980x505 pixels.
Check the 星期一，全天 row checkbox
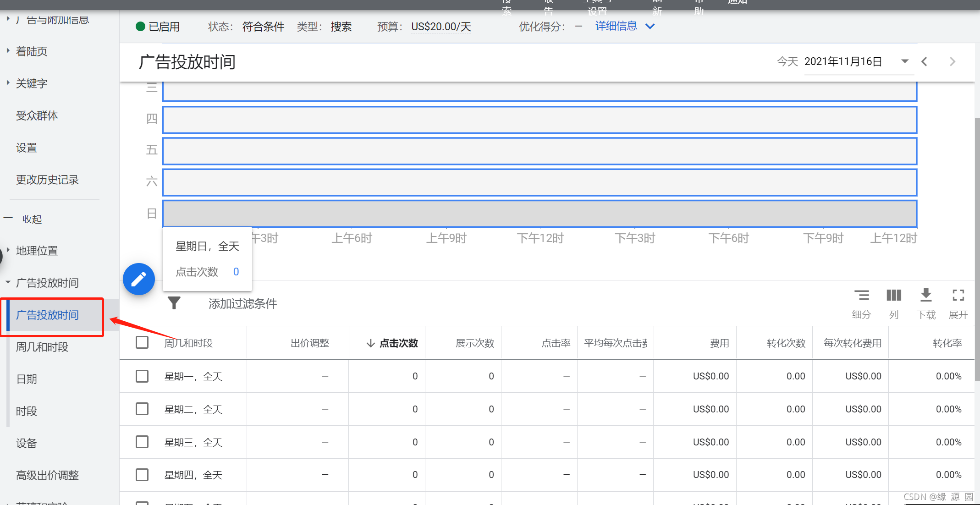[x=142, y=376]
